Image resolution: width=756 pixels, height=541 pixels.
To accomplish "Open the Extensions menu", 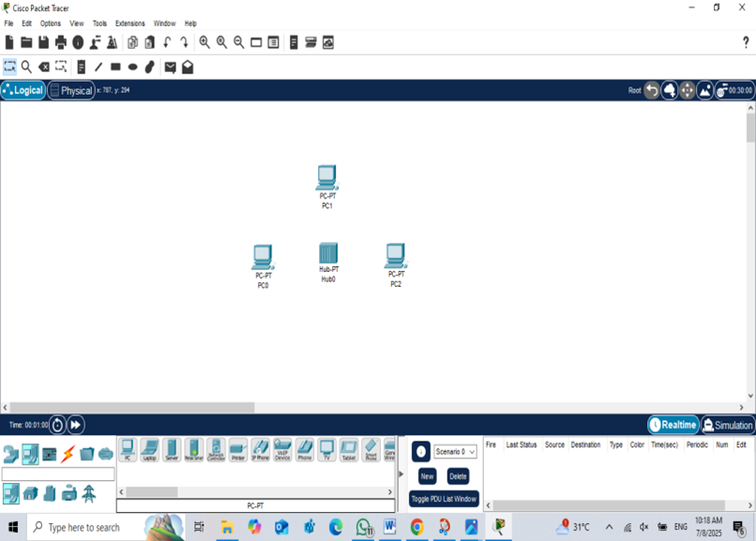I will [129, 23].
